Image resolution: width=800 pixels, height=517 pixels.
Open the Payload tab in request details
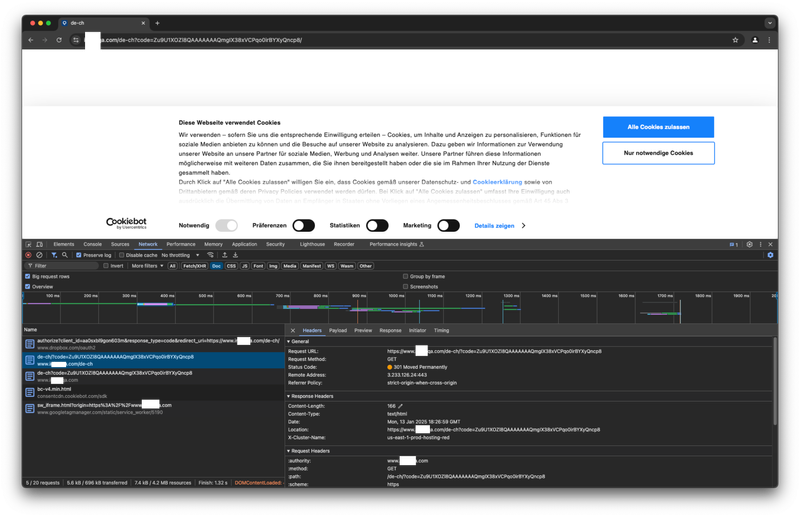pos(338,330)
